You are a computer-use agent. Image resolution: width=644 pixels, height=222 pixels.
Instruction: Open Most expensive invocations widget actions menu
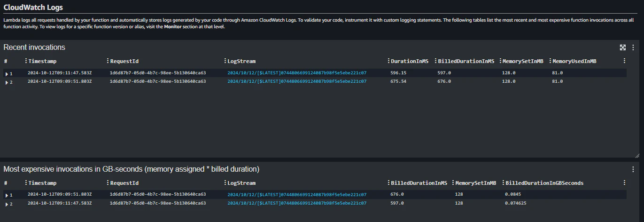(633, 169)
